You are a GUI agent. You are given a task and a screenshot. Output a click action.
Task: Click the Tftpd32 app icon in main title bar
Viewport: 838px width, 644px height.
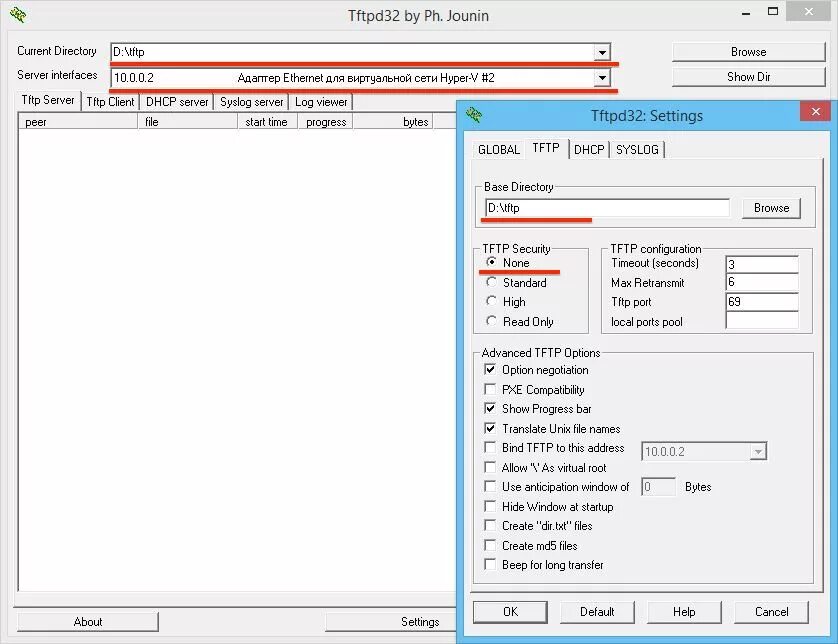point(18,14)
